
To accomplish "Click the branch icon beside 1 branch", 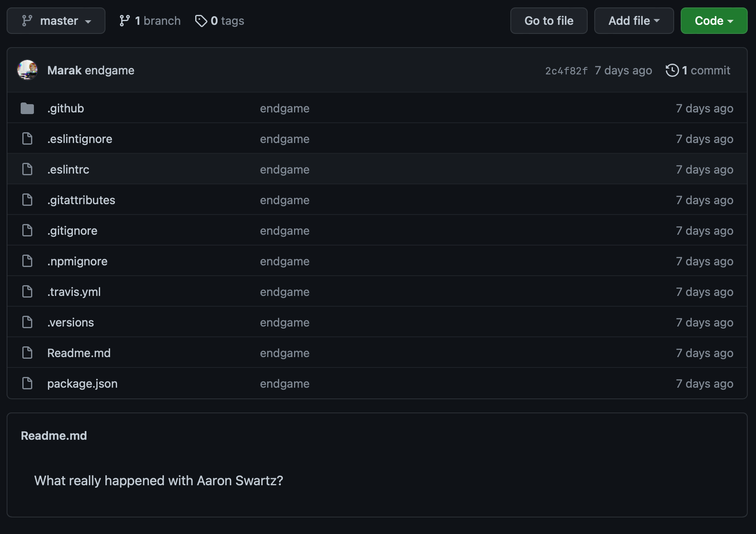I will (x=124, y=21).
